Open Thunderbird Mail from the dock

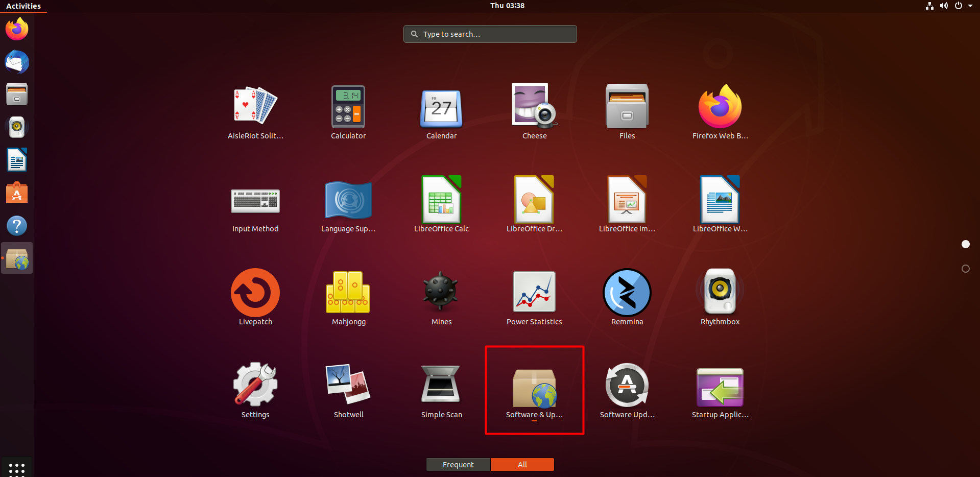point(17,62)
